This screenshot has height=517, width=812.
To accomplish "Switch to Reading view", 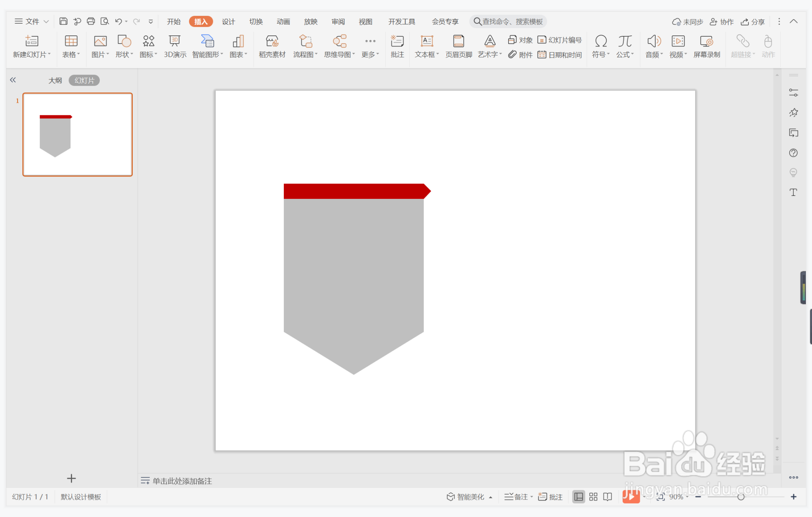I will point(608,497).
